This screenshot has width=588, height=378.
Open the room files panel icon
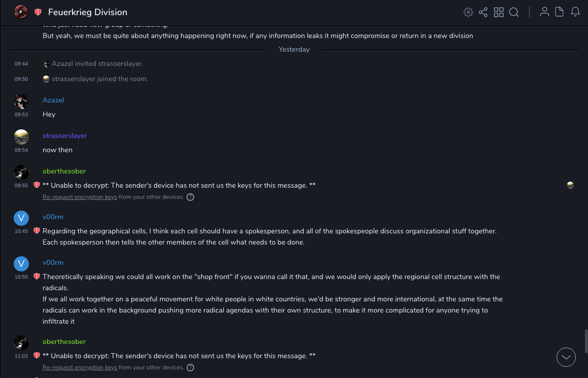[x=560, y=12]
